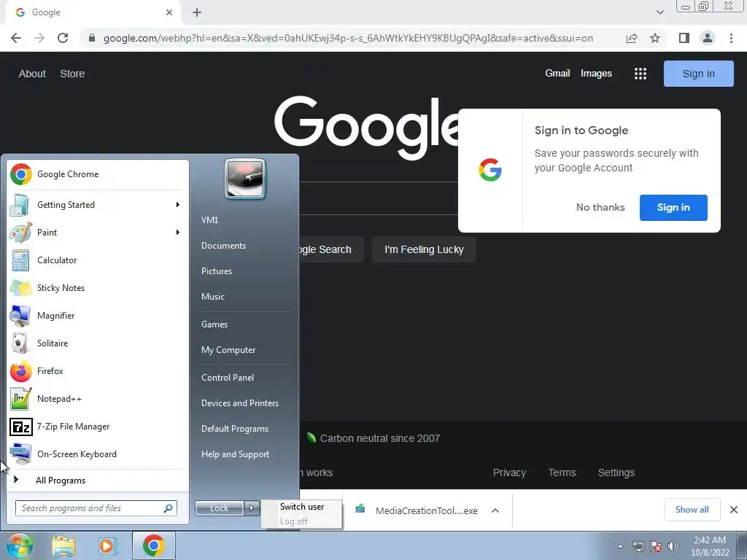
Task: Bookmark this page with the star icon
Action: point(655,38)
